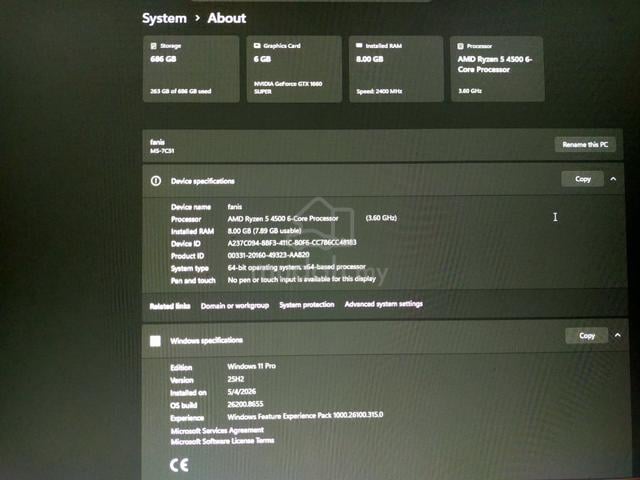Open the Storage 686 GB card
640x480 pixels.
pos(191,69)
